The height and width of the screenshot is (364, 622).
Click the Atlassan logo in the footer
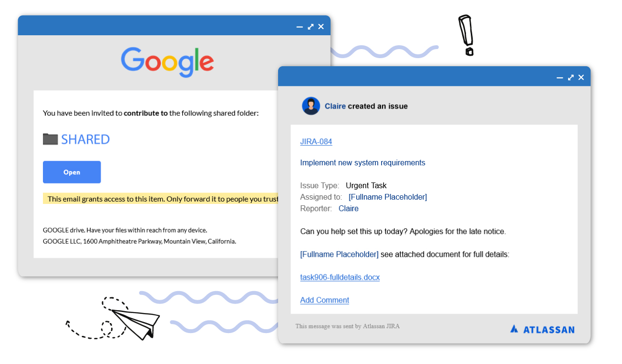pos(542,329)
